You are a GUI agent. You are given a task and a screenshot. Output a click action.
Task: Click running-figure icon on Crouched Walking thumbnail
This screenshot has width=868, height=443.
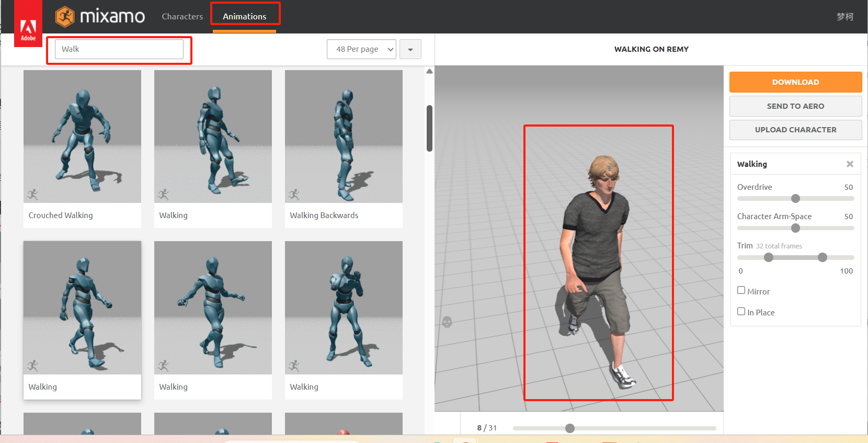(33, 195)
